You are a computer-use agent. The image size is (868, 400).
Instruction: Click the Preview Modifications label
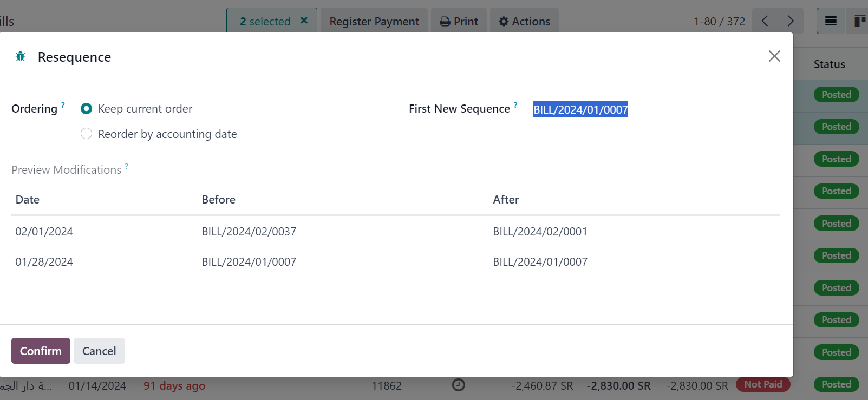(x=66, y=170)
